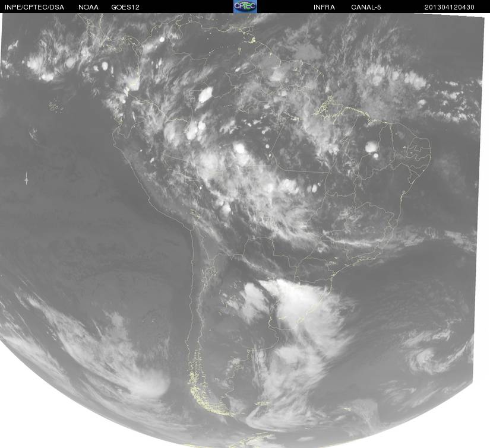Click the INFRA label in the header
Screen dimensions: 490x448
(x=324, y=7)
